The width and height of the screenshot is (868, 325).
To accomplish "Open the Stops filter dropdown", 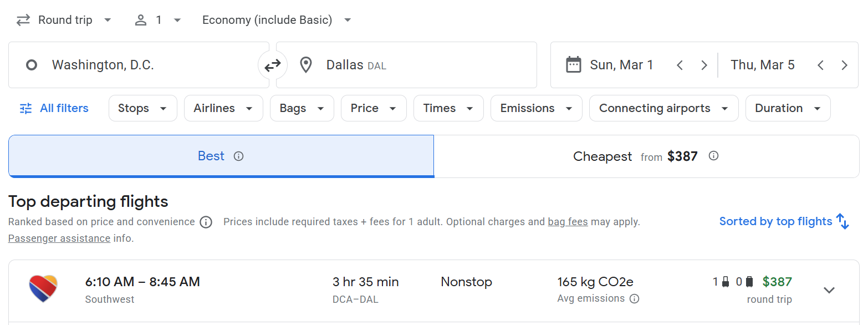I will click(x=143, y=108).
